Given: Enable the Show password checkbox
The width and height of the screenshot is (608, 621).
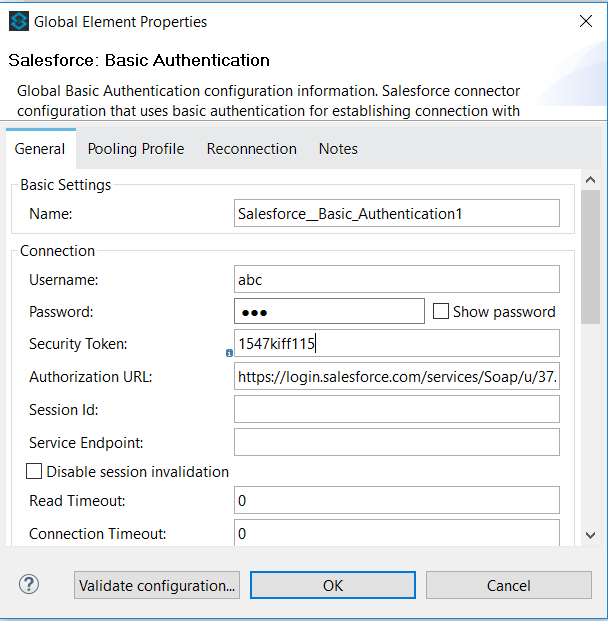Looking at the screenshot, I should tap(441, 312).
